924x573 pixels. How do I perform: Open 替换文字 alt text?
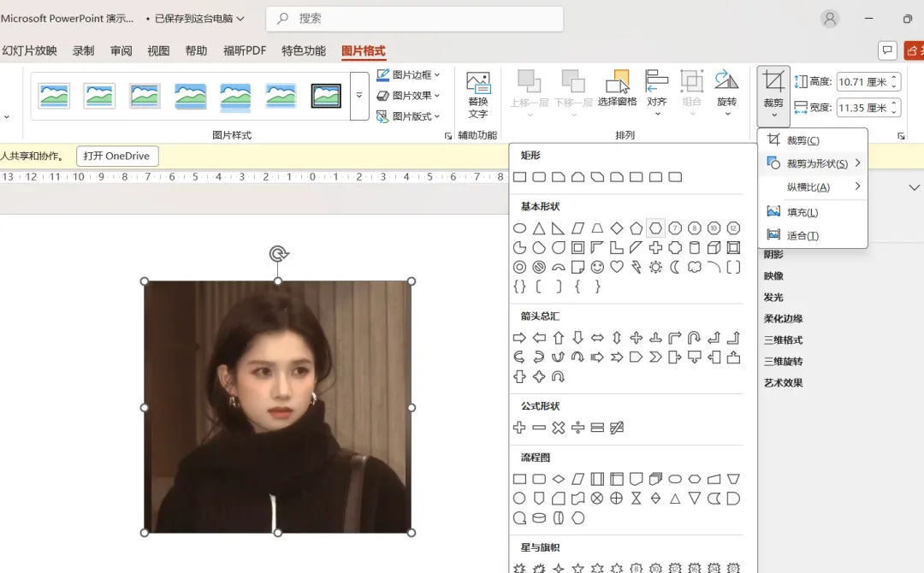478,96
